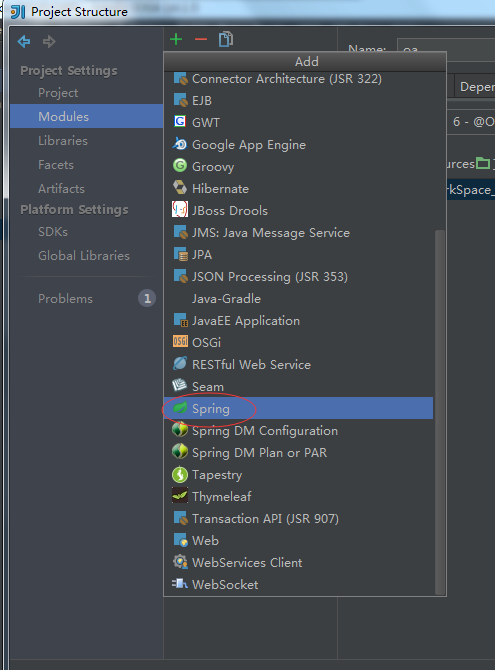
Task: Go forward with the right arrow
Action: (49, 41)
